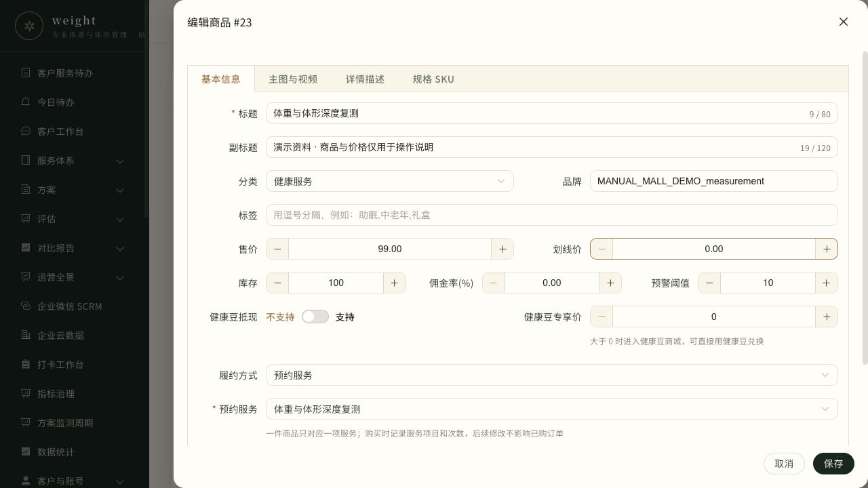Viewport: 868px width, 488px height.
Task: Open the 分类 健康服务 dropdown
Action: (390, 181)
